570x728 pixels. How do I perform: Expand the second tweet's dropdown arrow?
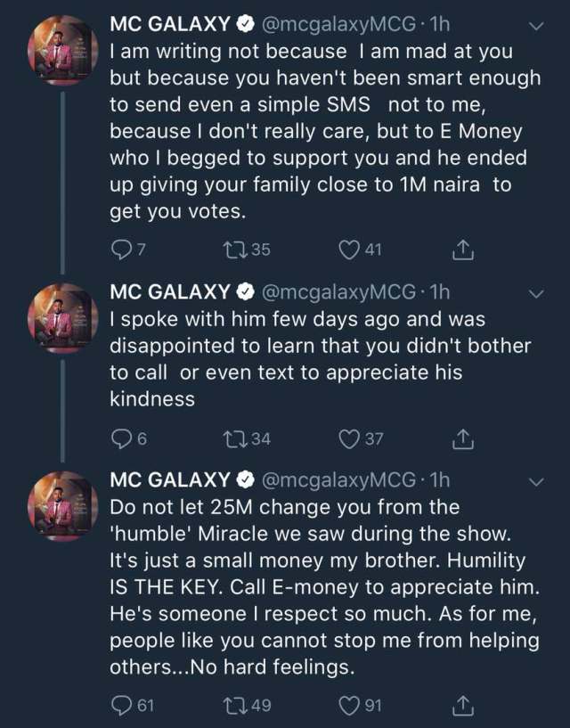pos(536,293)
